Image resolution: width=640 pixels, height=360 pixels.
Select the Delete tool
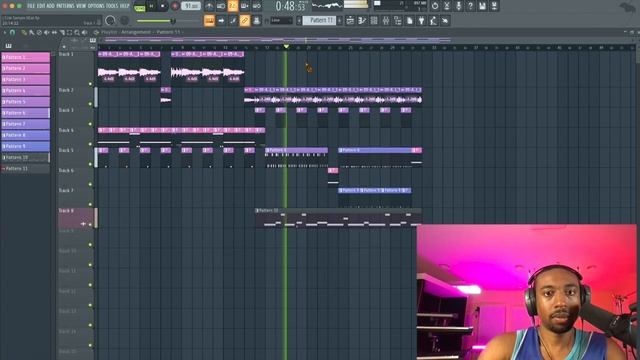click(39, 32)
